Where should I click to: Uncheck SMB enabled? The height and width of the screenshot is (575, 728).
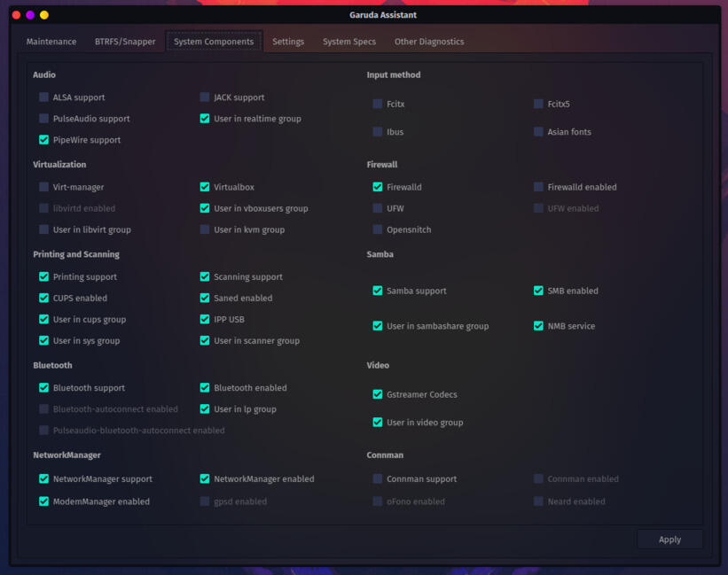click(538, 291)
